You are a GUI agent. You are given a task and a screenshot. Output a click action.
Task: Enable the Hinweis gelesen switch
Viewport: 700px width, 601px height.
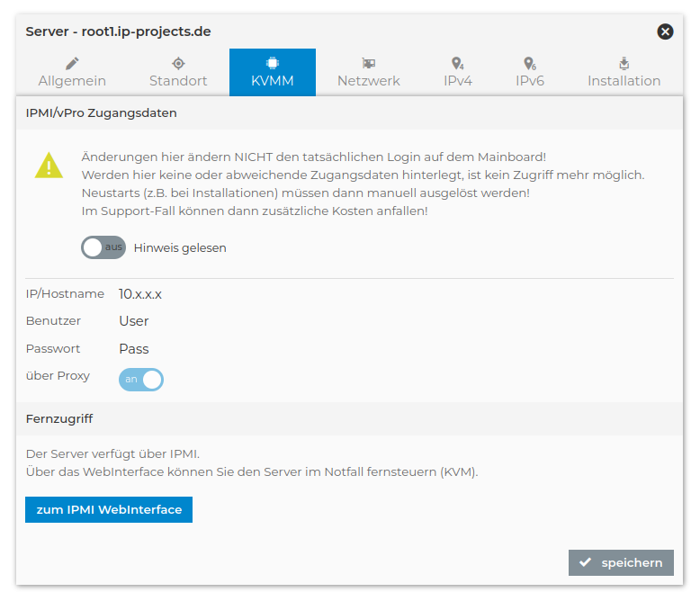click(103, 247)
